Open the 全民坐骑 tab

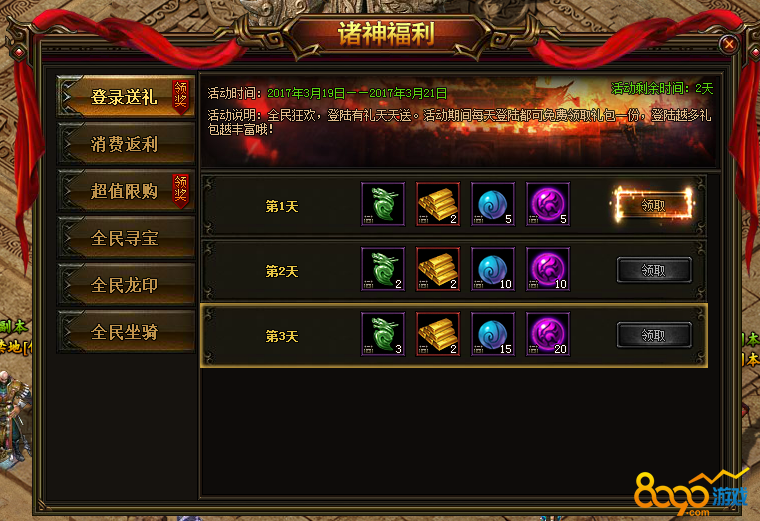126,332
